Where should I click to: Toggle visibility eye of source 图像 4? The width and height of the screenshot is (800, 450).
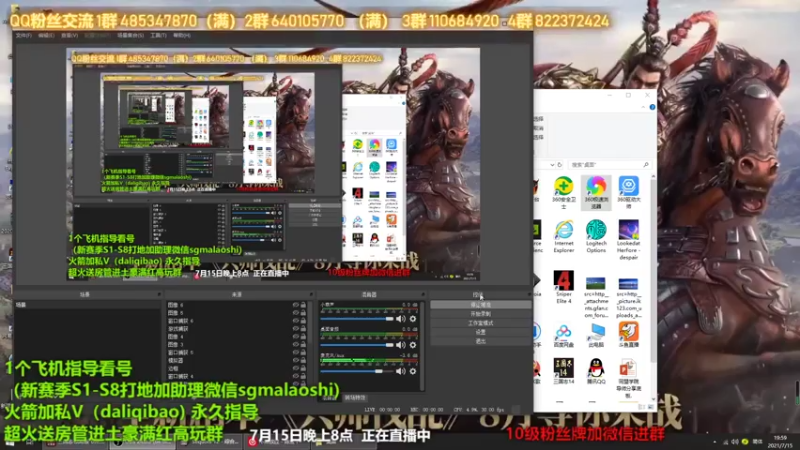point(295,337)
